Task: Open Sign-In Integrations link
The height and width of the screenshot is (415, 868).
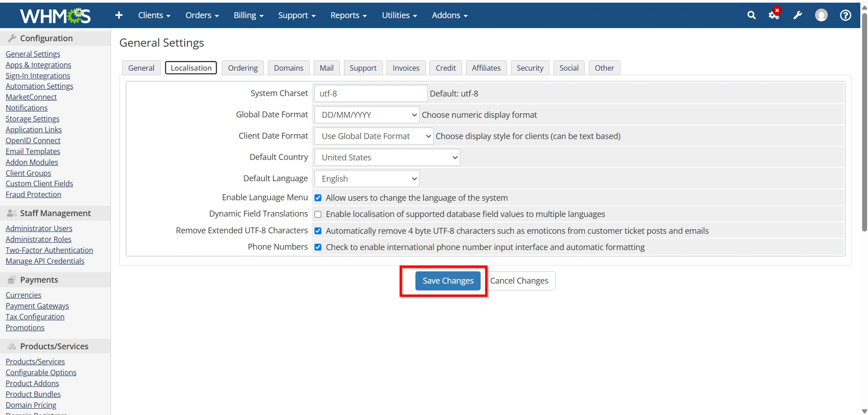Action: [38, 76]
